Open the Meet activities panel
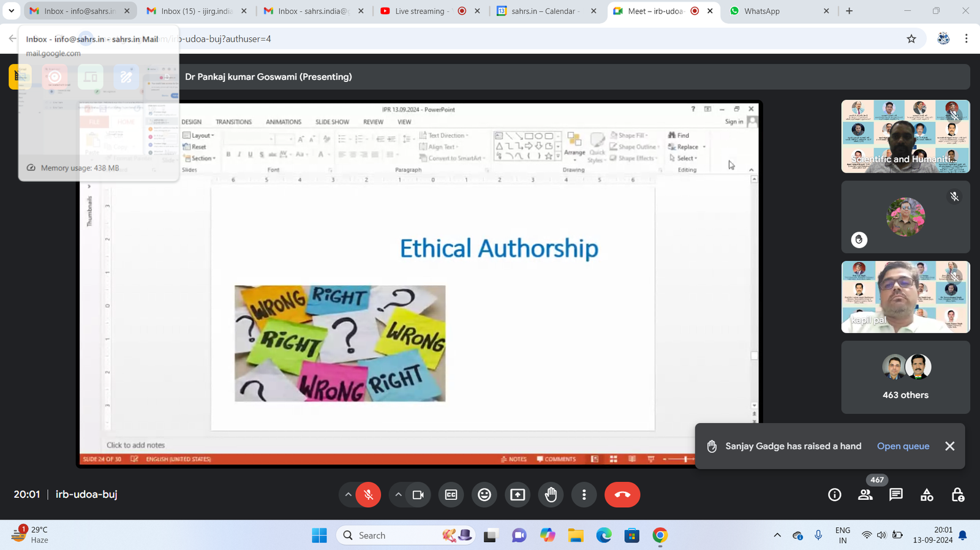Screen dimensions: 980x550 (x=927, y=495)
